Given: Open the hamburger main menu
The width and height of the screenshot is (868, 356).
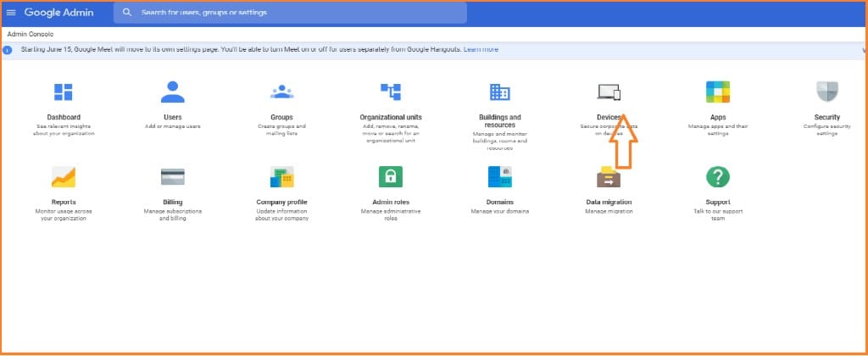Looking at the screenshot, I should 11,13.
